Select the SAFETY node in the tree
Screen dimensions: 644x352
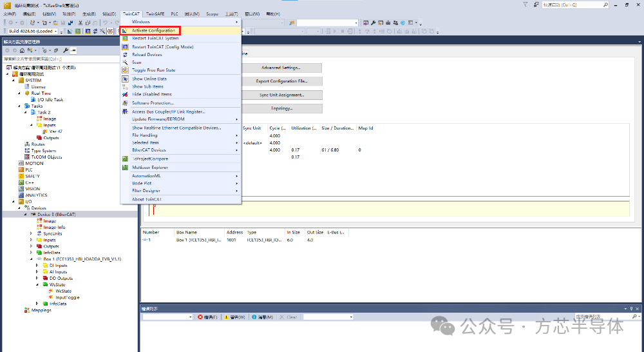(x=32, y=177)
